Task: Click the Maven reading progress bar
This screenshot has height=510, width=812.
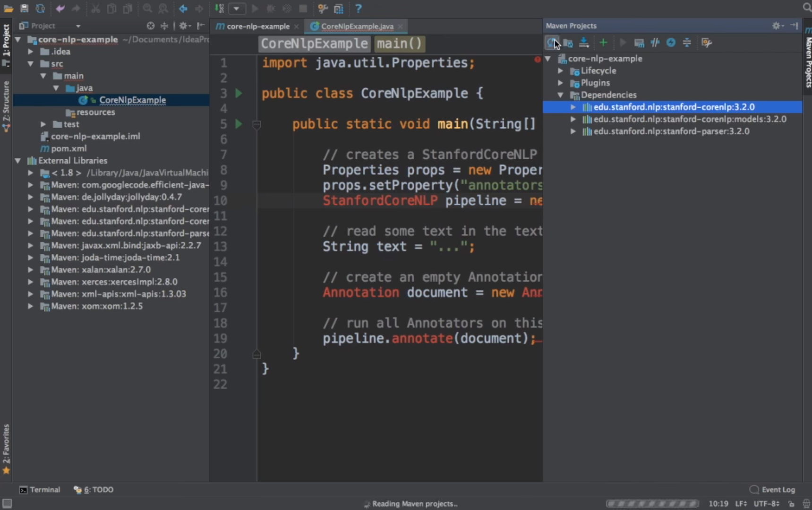Action: (652, 504)
